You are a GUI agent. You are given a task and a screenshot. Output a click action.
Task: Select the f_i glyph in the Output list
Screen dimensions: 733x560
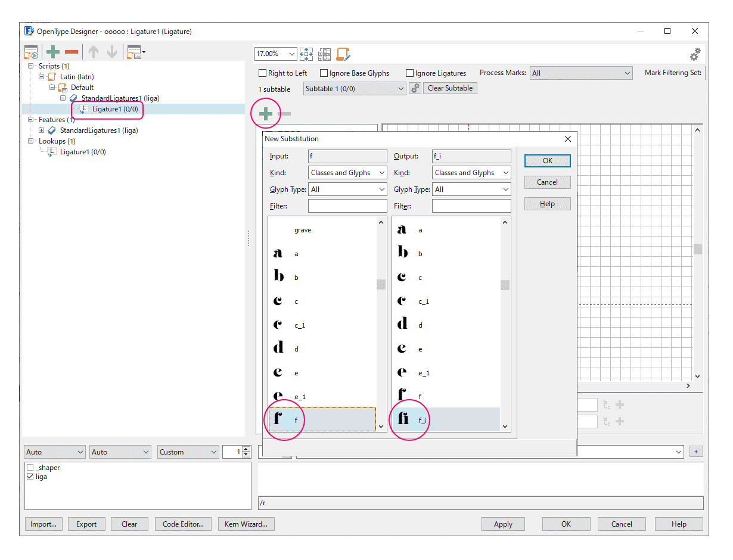pos(446,420)
